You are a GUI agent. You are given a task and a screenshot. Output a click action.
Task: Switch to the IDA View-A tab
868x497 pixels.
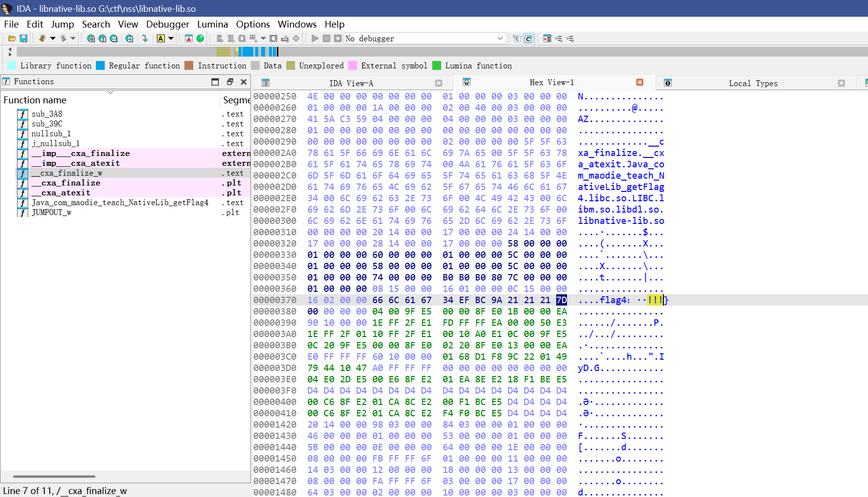[x=351, y=83]
